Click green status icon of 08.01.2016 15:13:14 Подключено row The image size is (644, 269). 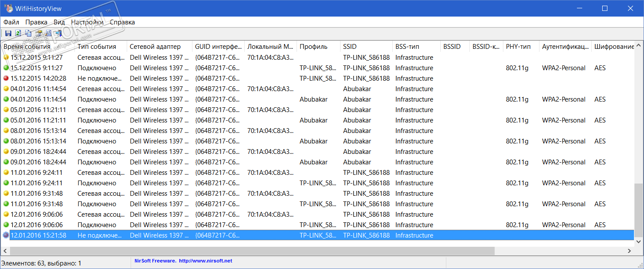(6, 141)
